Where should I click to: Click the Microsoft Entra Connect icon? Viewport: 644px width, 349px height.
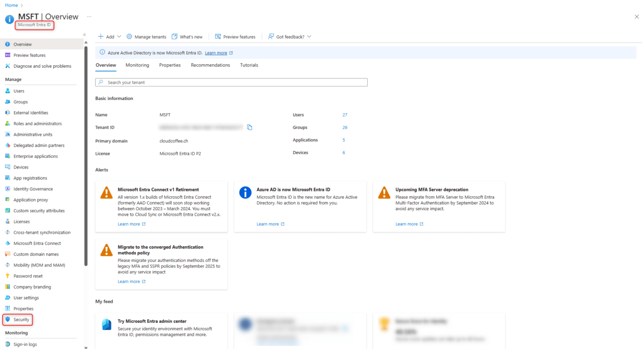[x=8, y=243]
